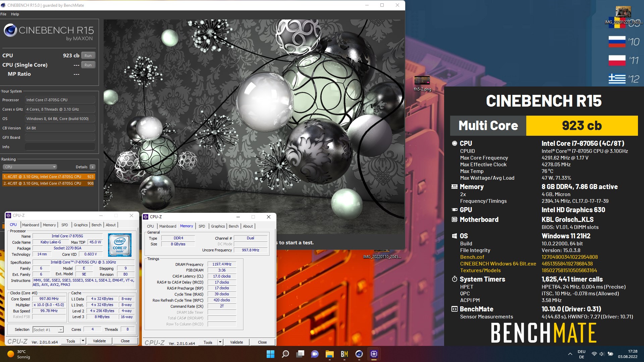The width and height of the screenshot is (644, 362).
Task: Click the BenchMate code-bracket icon
Action: point(454,309)
